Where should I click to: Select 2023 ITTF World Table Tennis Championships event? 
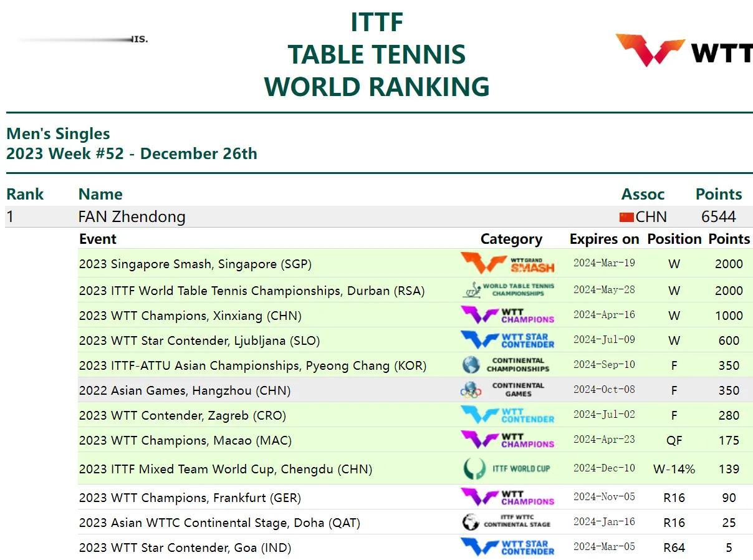pyautogui.click(x=252, y=291)
